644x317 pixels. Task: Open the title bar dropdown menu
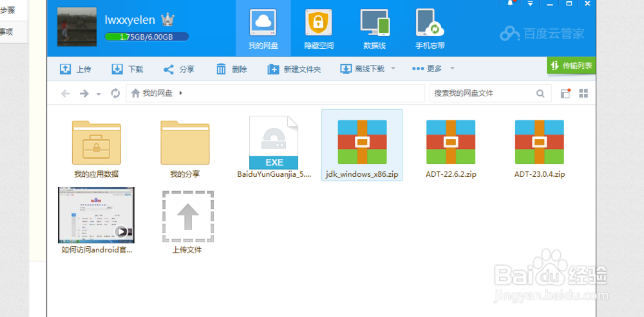(x=530, y=3)
